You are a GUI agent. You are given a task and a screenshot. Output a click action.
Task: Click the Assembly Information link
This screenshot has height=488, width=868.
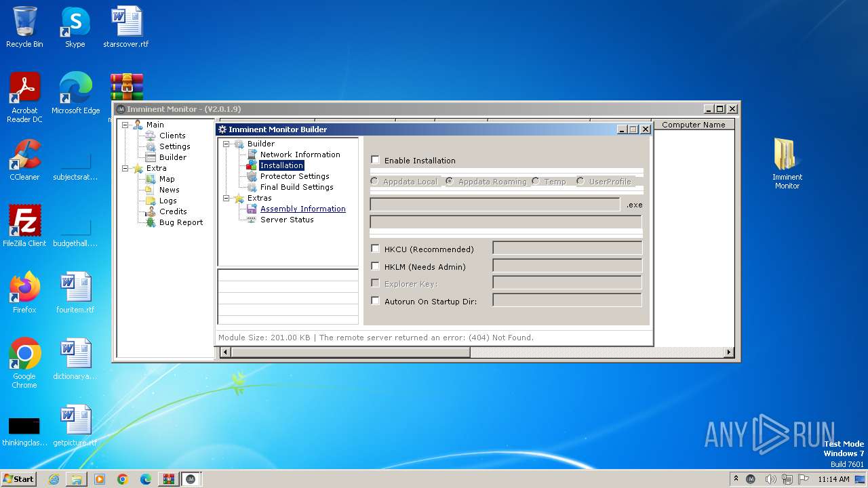pos(303,209)
